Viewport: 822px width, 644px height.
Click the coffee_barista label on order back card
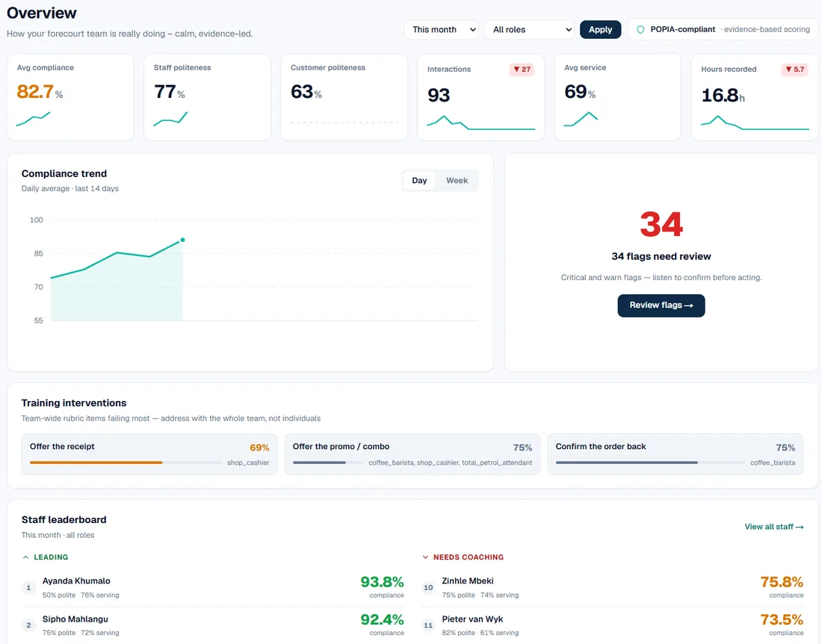pyautogui.click(x=773, y=462)
